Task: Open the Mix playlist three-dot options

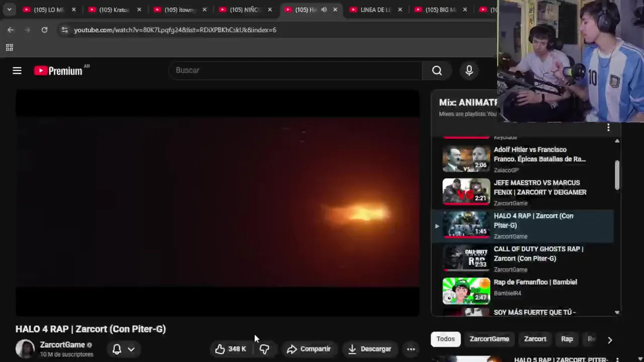Action: (608, 128)
